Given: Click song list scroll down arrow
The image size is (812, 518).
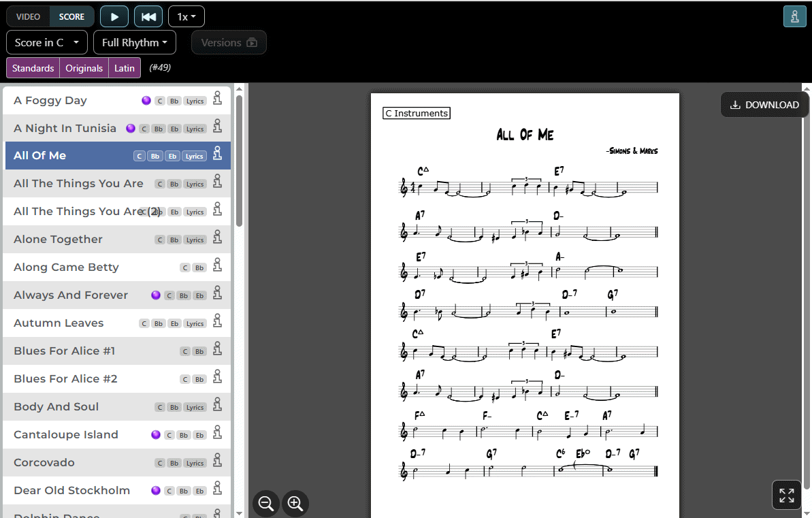Looking at the screenshot, I should (240, 513).
